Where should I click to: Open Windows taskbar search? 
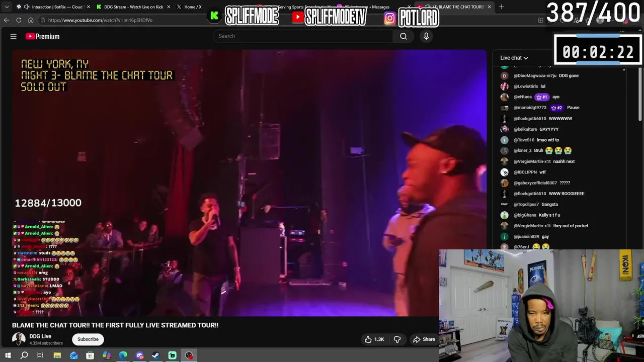pyautogui.click(x=24, y=355)
